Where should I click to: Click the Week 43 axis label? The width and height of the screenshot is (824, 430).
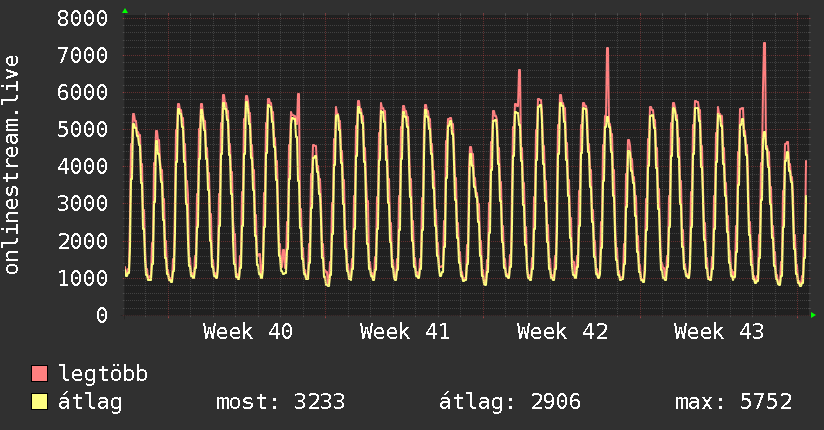click(x=719, y=332)
